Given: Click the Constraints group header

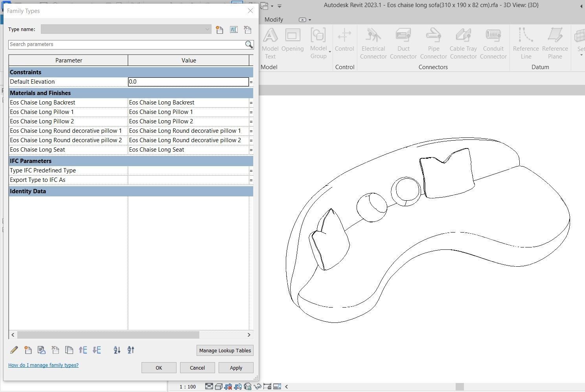Looking at the screenshot, I should pos(131,72).
